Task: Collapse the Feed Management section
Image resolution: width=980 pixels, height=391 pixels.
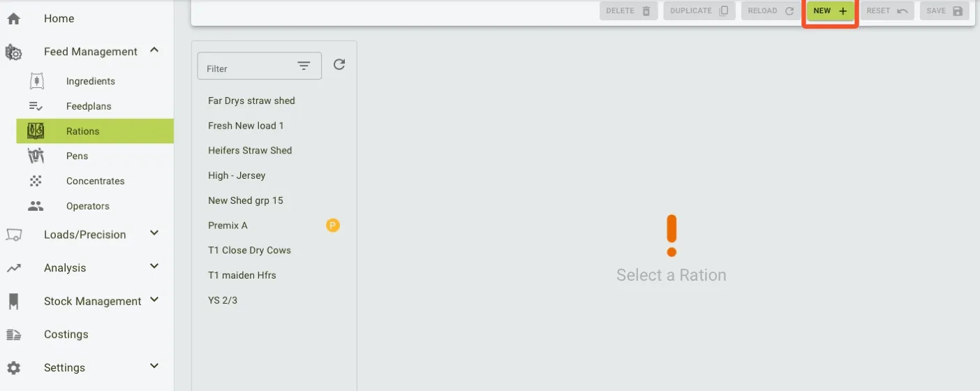Action: (154, 50)
